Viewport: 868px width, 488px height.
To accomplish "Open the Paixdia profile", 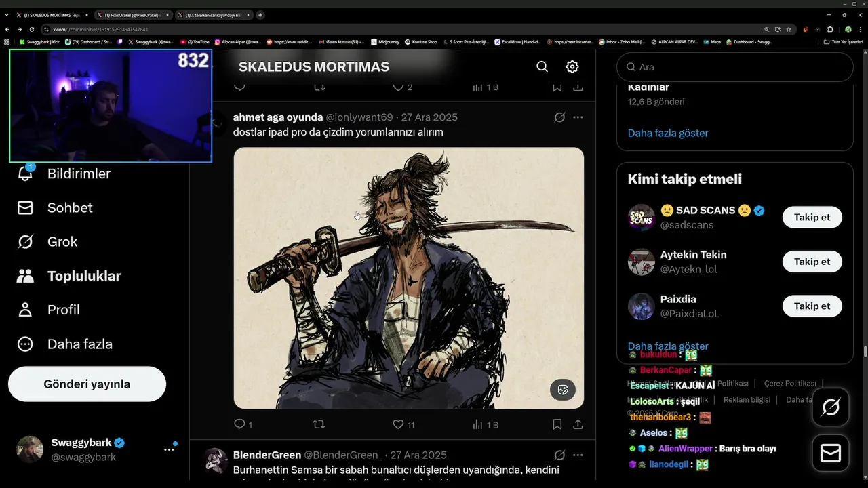I will click(x=678, y=299).
